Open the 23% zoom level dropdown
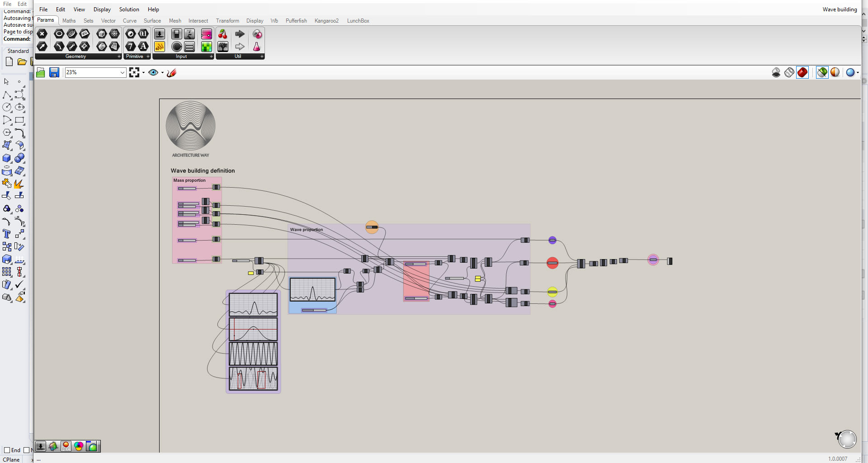The image size is (868, 463). click(x=122, y=72)
